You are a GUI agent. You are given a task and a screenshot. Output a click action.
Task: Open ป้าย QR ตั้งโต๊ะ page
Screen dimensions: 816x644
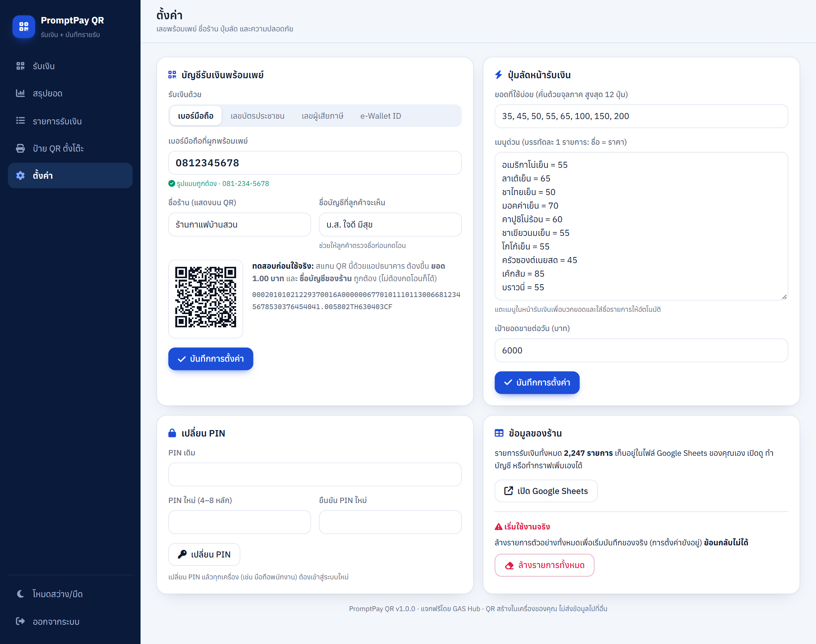(70, 148)
